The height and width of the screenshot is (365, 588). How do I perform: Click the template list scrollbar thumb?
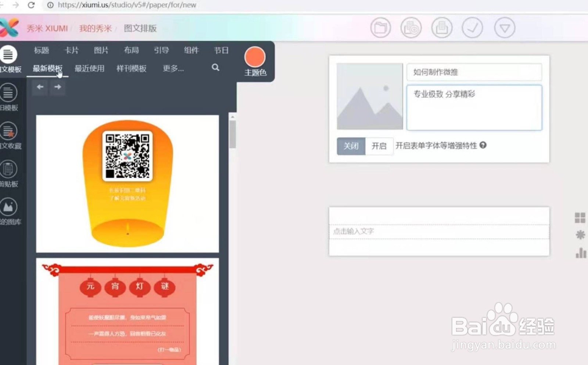pyautogui.click(x=232, y=134)
